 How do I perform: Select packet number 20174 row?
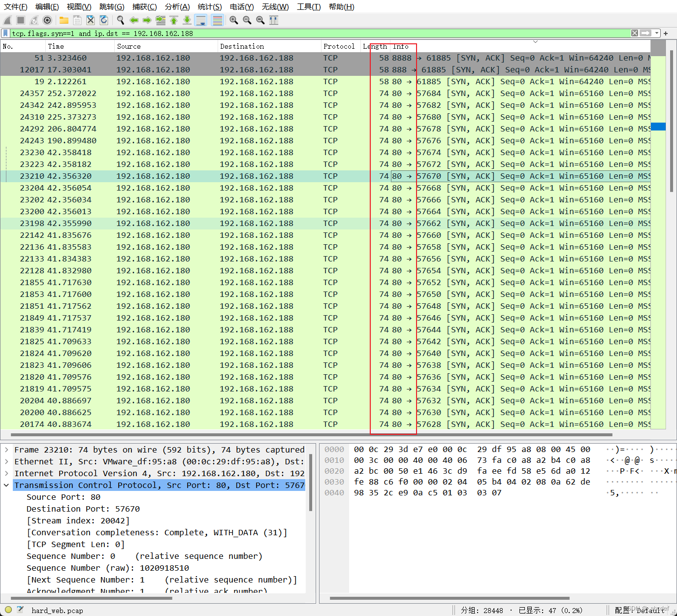pos(325,424)
